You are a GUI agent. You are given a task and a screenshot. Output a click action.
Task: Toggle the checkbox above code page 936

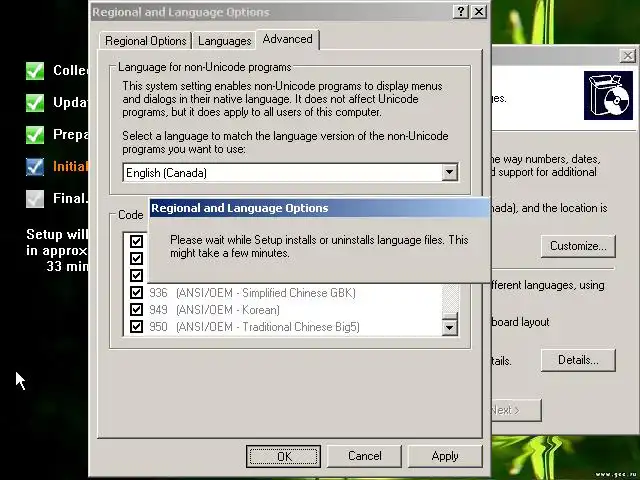point(136,275)
